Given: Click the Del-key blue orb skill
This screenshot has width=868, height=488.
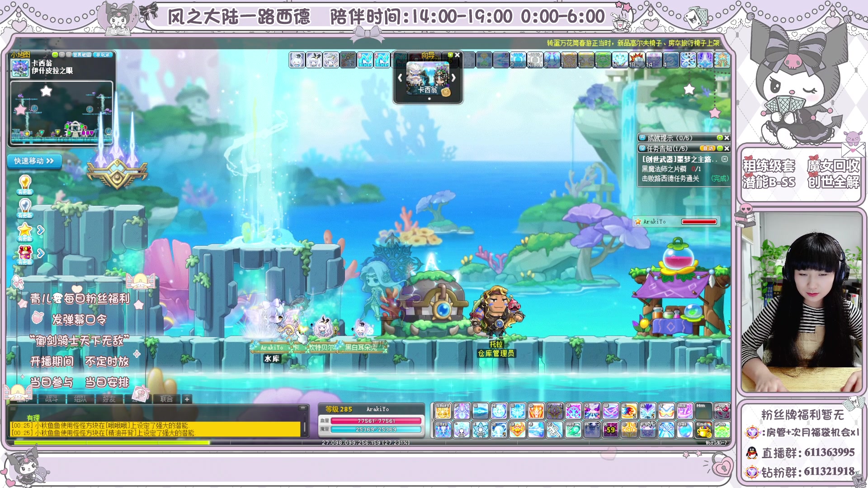Looking at the screenshot, I should (x=685, y=430).
